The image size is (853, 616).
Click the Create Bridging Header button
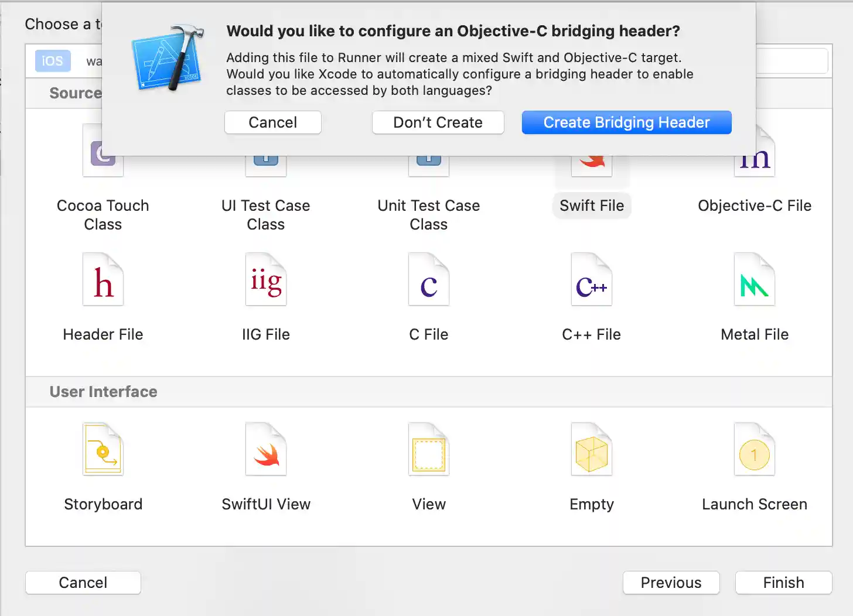pyautogui.click(x=626, y=122)
